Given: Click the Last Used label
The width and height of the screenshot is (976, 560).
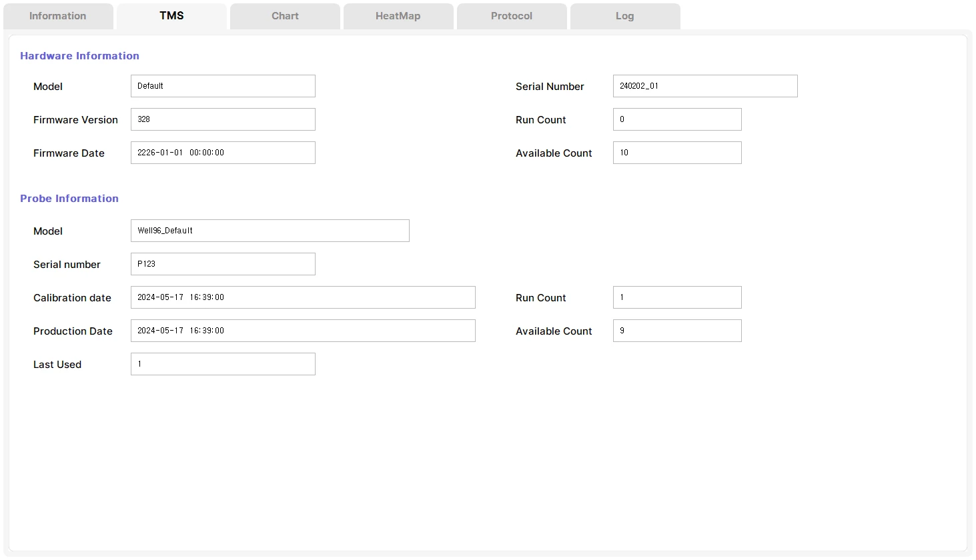Looking at the screenshot, I should tap(57, 365).
